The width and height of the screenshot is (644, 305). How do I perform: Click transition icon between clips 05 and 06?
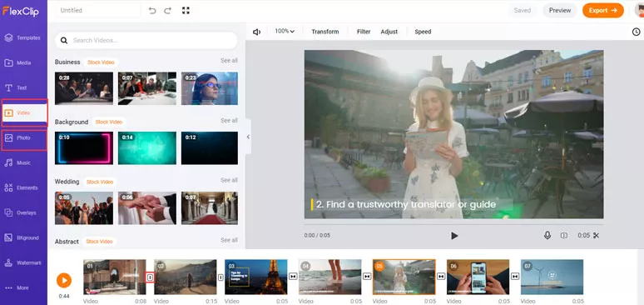(441, 277)
